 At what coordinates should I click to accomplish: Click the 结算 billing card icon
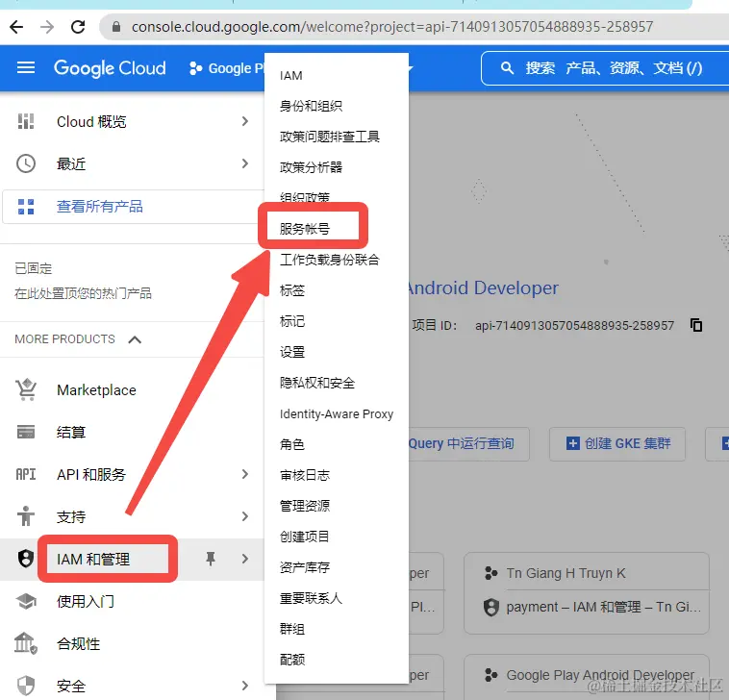pyautogui.click(x=26, y=432)
